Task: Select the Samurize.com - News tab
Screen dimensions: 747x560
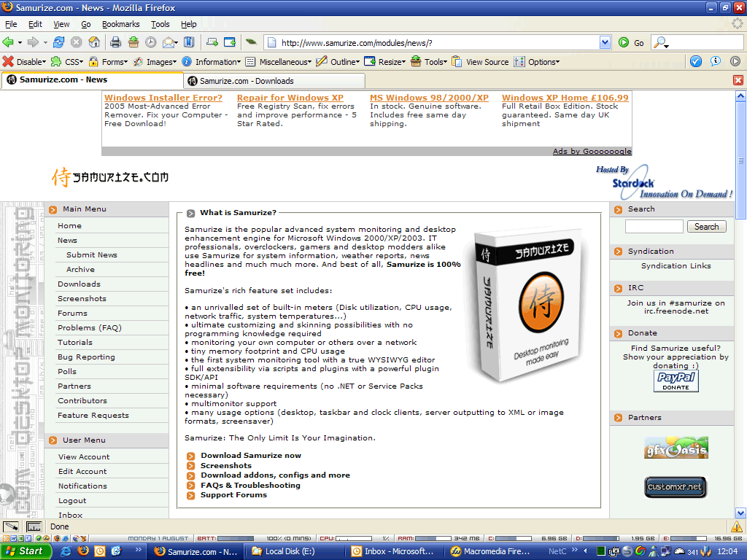Action: click(93, 80)
